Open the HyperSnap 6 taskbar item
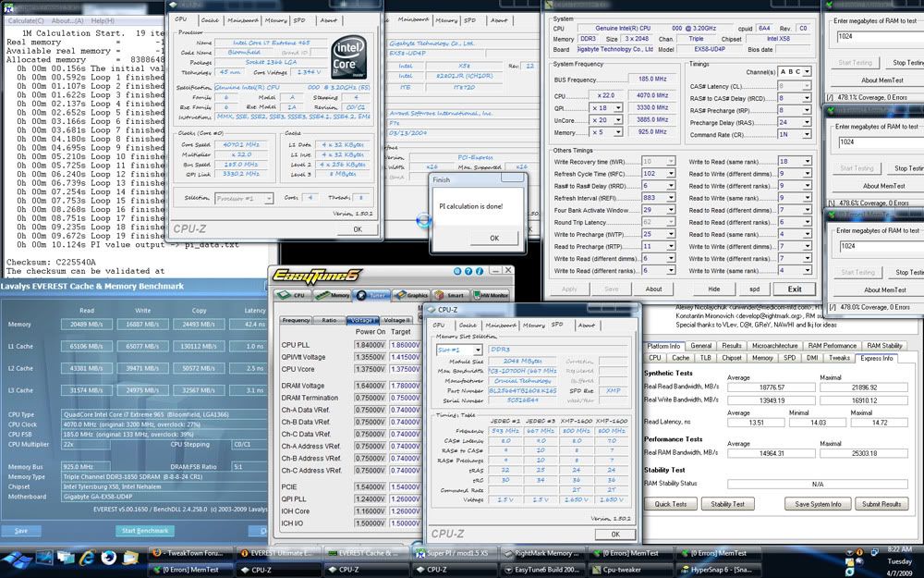Image resolution: width=924 pixels, height=578 pixels. (x=718, y=570)
